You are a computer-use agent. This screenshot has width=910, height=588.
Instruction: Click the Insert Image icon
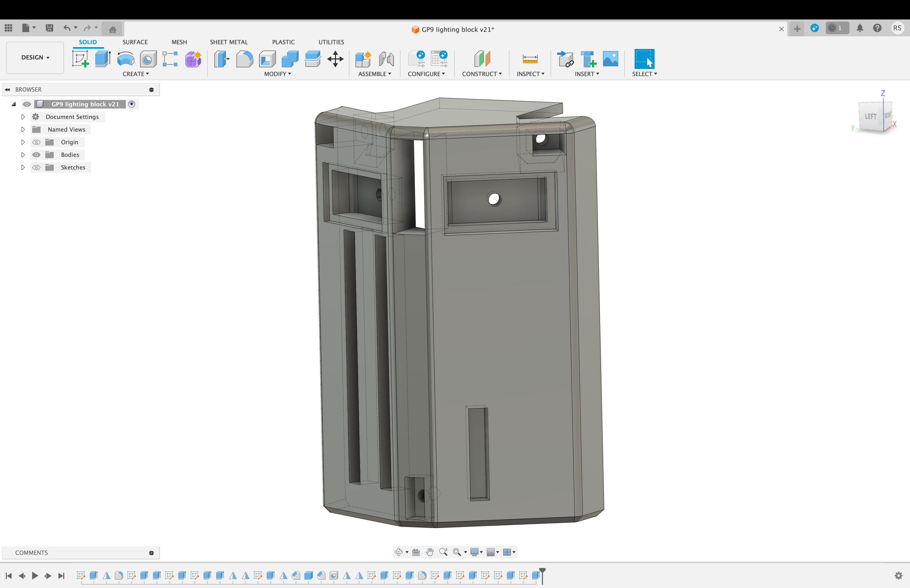pos(610,59)
